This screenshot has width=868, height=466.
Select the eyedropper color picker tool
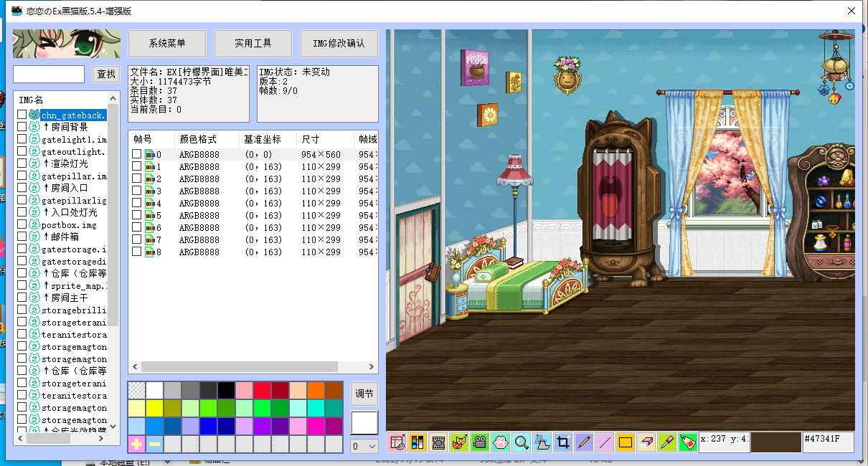pos(668,442)
